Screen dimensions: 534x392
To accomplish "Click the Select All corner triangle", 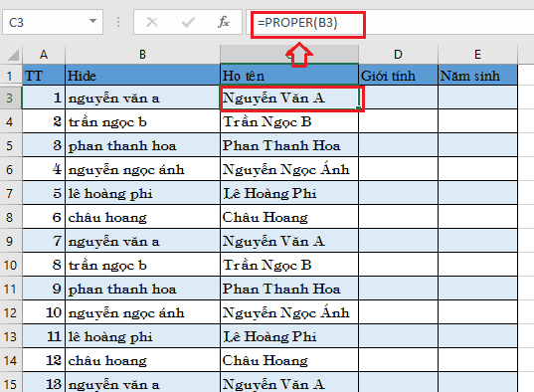I will pos(13,55).
